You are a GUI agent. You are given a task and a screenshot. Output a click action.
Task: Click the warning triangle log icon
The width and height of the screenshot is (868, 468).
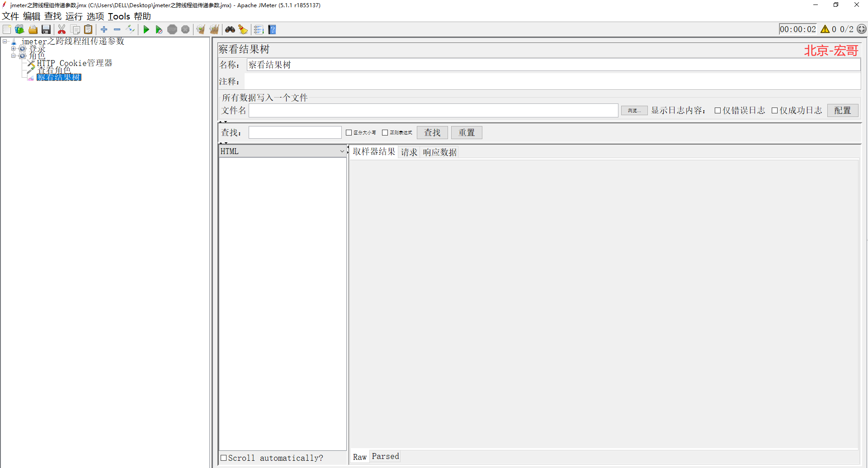coord(825,29)
